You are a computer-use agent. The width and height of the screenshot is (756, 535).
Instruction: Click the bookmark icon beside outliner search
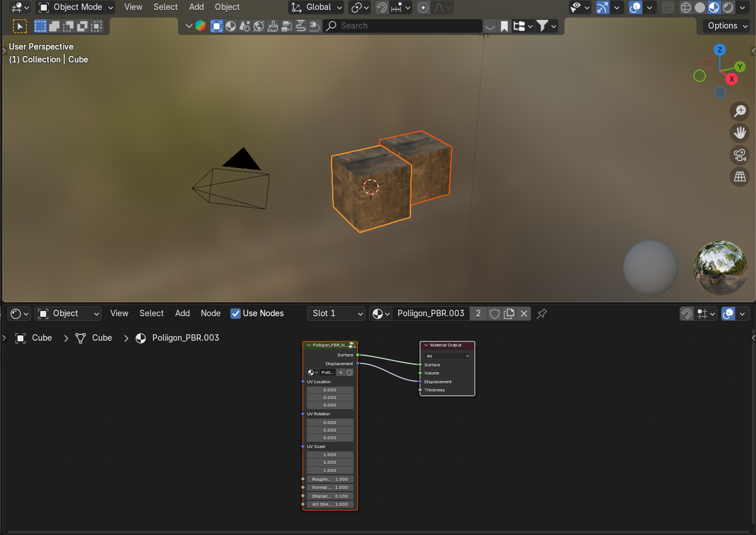coord(504,26)
